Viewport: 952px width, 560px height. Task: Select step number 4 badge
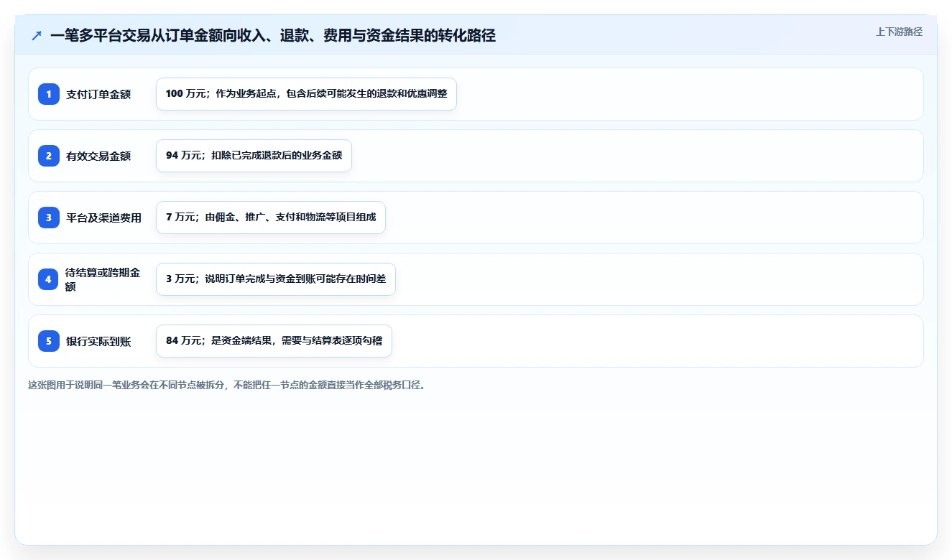click(49, 279)
